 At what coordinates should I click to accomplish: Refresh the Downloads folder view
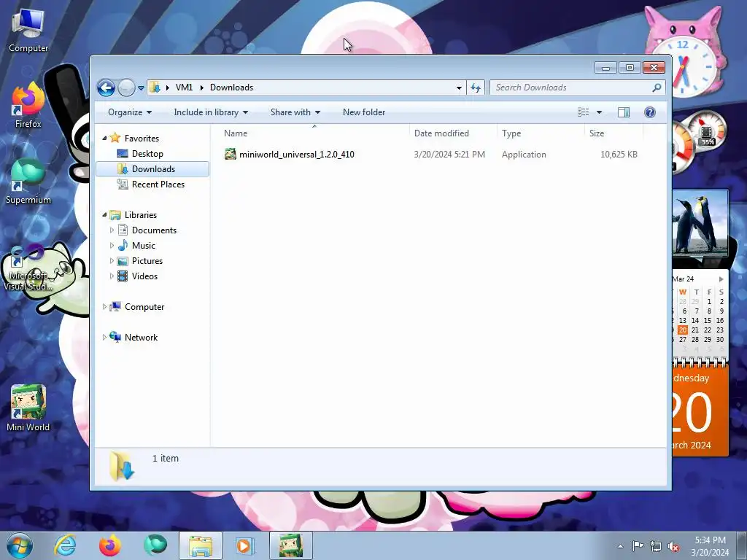tap(476, 87)
